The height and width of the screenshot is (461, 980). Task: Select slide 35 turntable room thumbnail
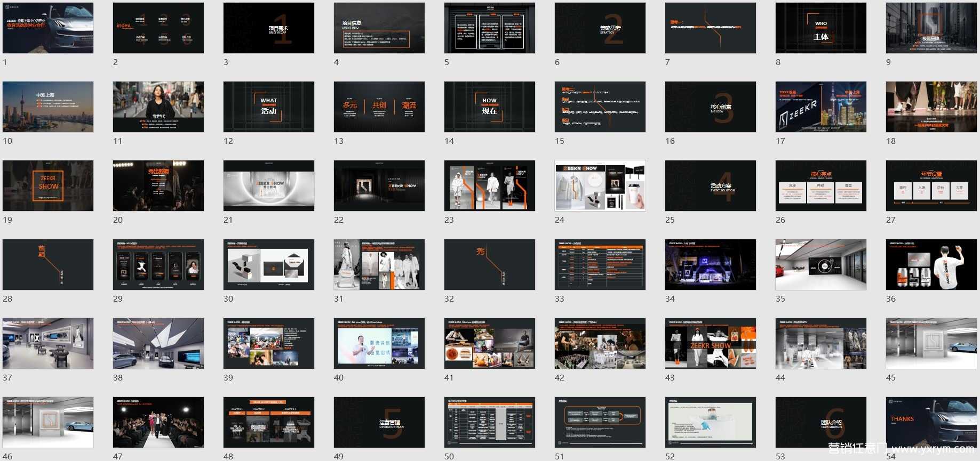coord(821,264)
